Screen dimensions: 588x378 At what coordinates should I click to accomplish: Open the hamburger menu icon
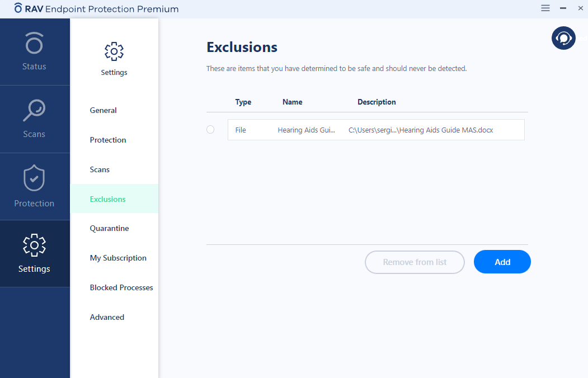pos(545,8)
